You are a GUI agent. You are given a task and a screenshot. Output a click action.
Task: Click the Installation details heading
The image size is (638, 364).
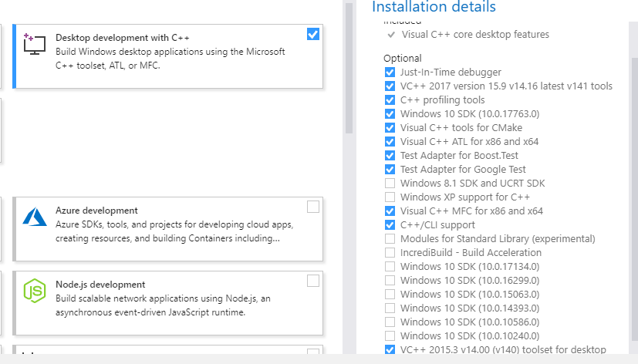tap(434, 7)
